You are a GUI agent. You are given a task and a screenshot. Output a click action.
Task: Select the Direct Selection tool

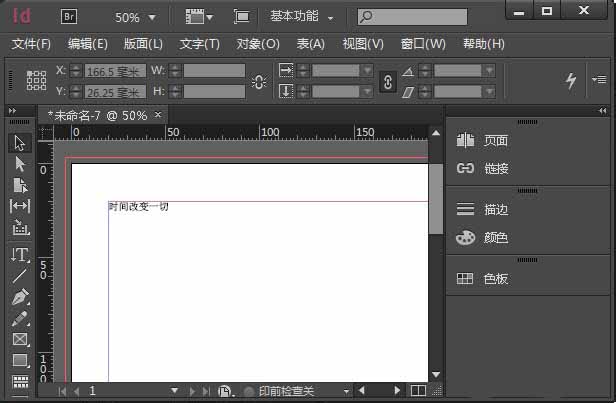click(x=20, y=164)
